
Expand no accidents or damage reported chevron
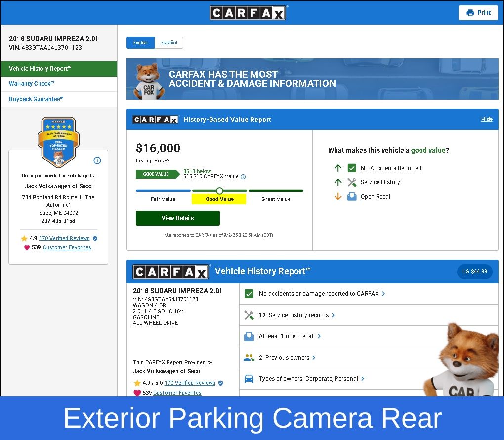[383, 293]
